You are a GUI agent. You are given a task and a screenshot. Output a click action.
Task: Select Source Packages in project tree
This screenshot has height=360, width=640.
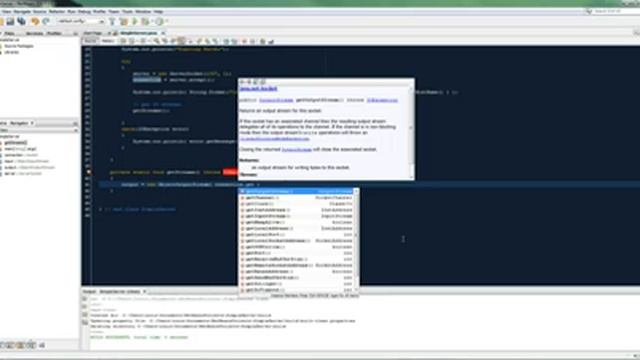click(x=19, y=46)
